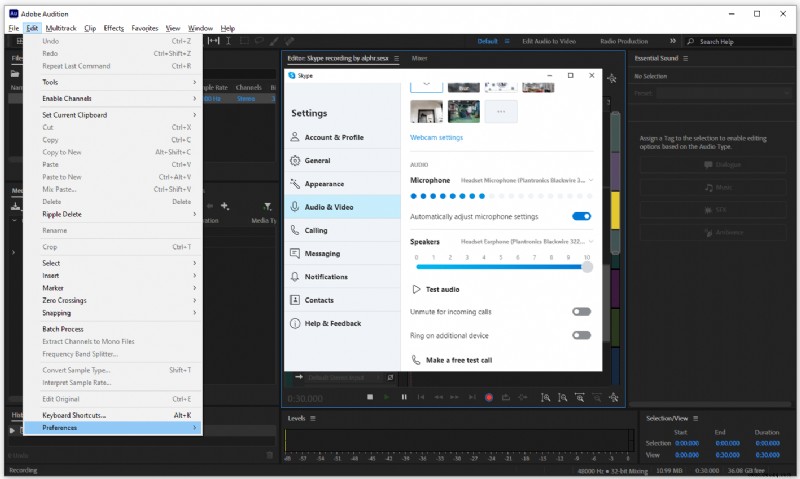Zoom in time in the editor
This screenshot has height=479, width=800.
(580, 397)
